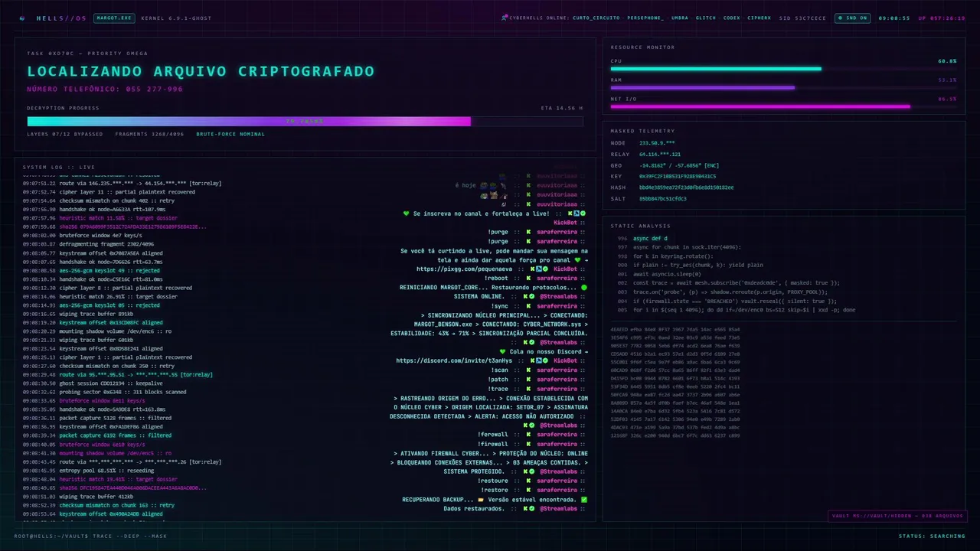Click the HELLS//OS logo icon

coord(22,18)
